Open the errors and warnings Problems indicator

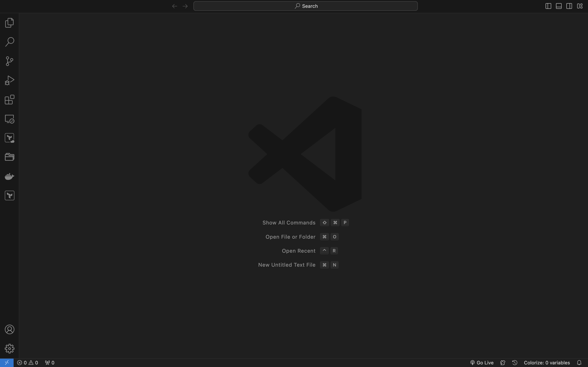coord(28,363)
